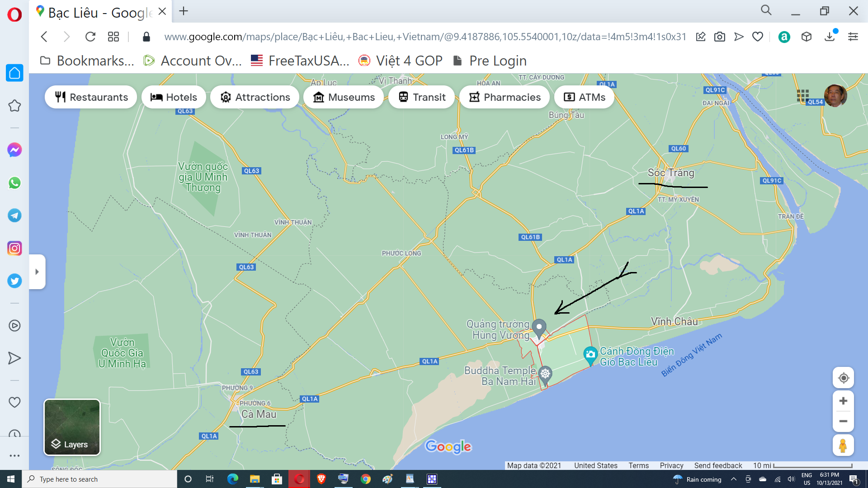This screenshot has height=488, width=868.
Task: Open Account Overview bookmark
Action: pos(193,61)
